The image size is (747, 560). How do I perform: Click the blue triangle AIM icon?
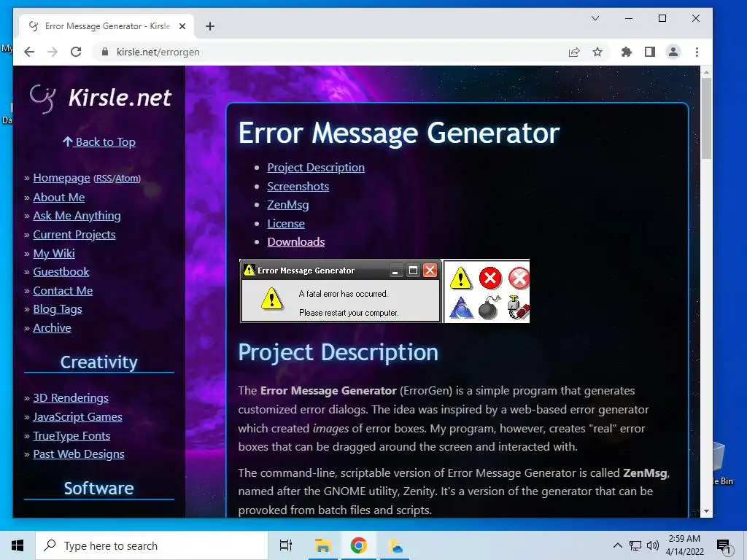tap(461, 308)
